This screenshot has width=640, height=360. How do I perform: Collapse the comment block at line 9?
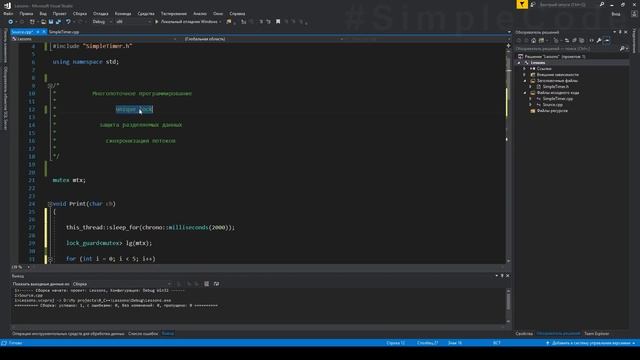coord(50,86)
